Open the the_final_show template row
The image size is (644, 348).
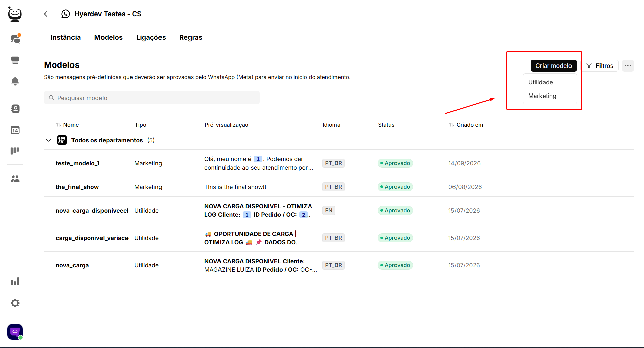tap(339, 187)
